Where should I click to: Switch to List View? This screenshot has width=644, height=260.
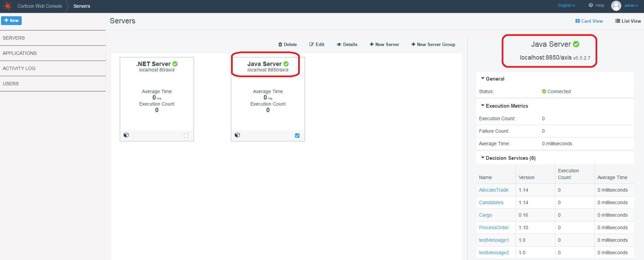[x=628, y=21]
